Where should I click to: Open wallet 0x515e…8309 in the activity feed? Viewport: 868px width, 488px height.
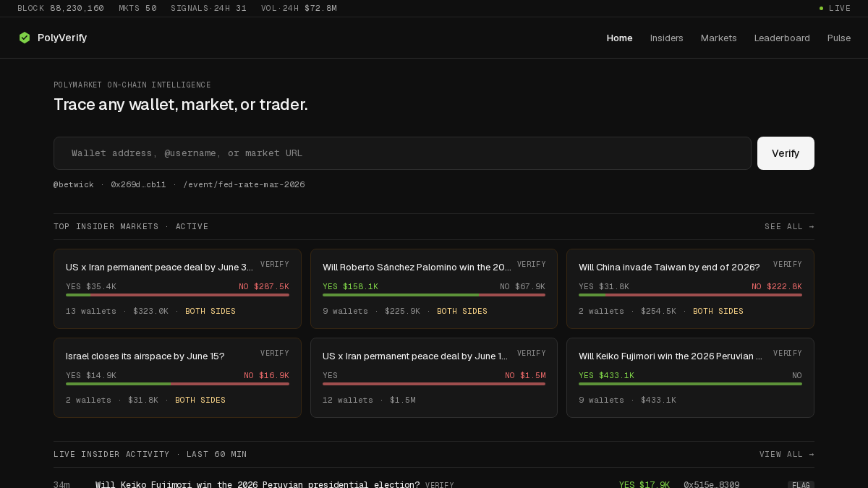pos(712,484)
